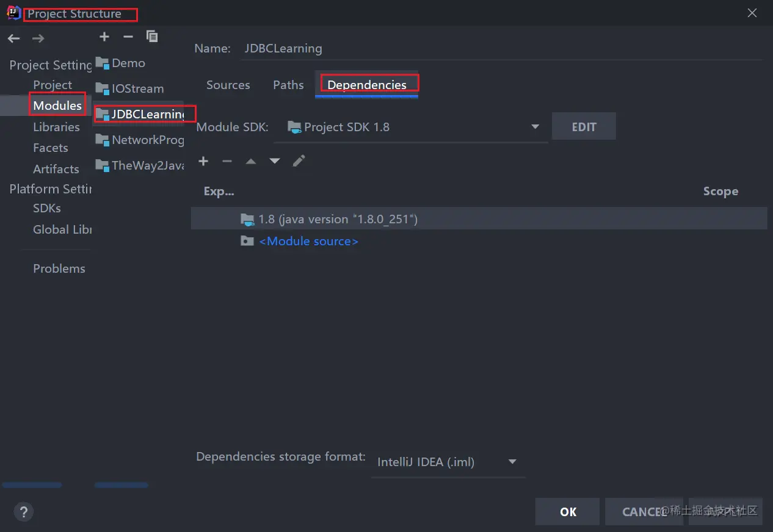773x532 pixels.
Task: Click the forward navigation arrow
Action: pos(38,38)
